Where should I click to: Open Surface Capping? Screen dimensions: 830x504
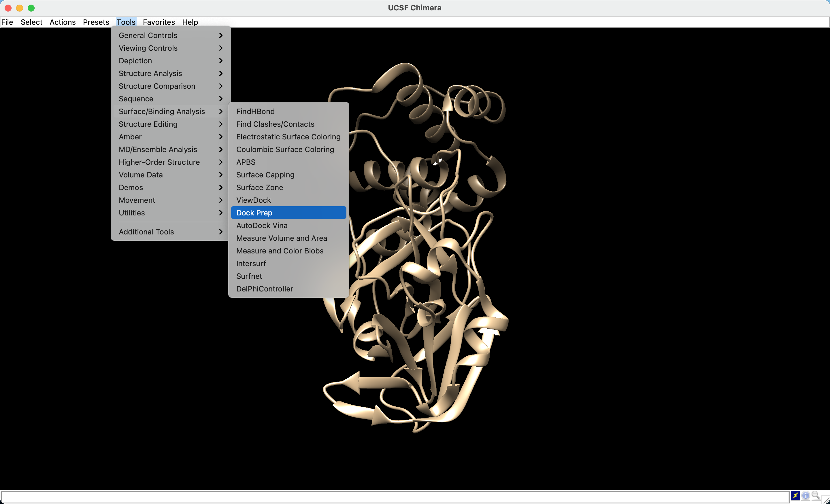tap(289, 175)
